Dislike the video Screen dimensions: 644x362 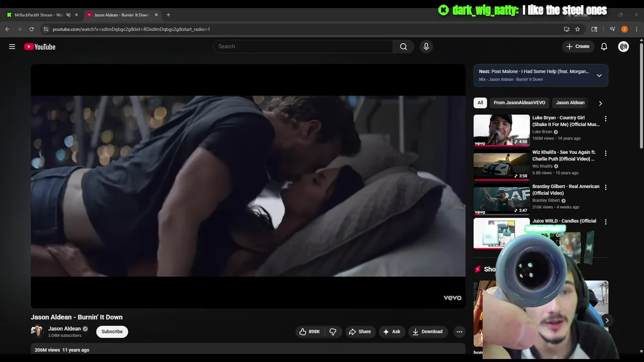pos(333,332)
